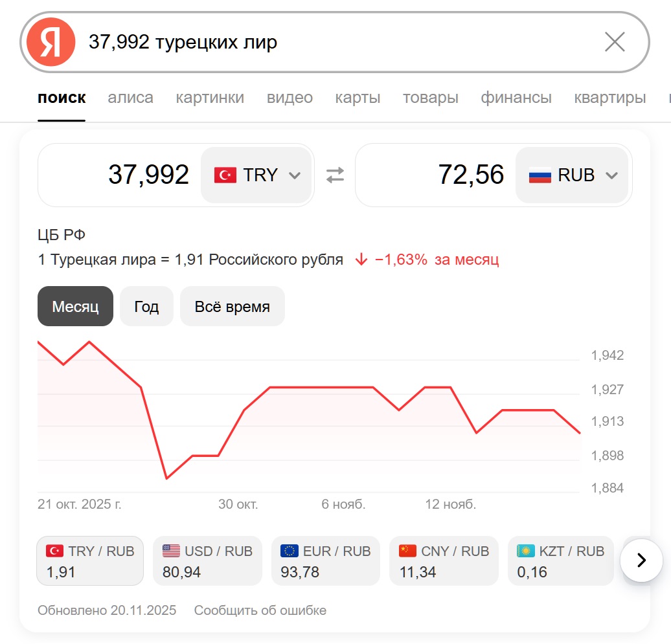
Task: Click the EU flag in EUR / RUB chip
Action: [290, 551]
